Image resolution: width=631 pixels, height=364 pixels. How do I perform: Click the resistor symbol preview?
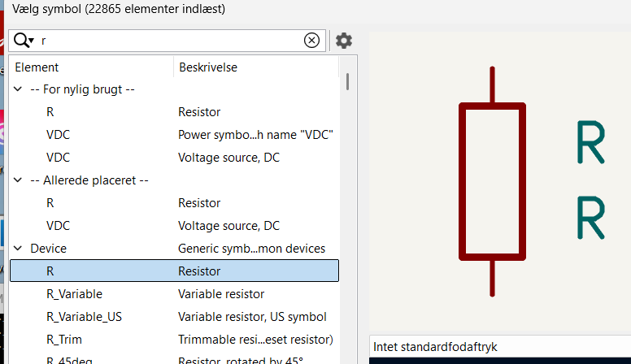coord(492,181)
